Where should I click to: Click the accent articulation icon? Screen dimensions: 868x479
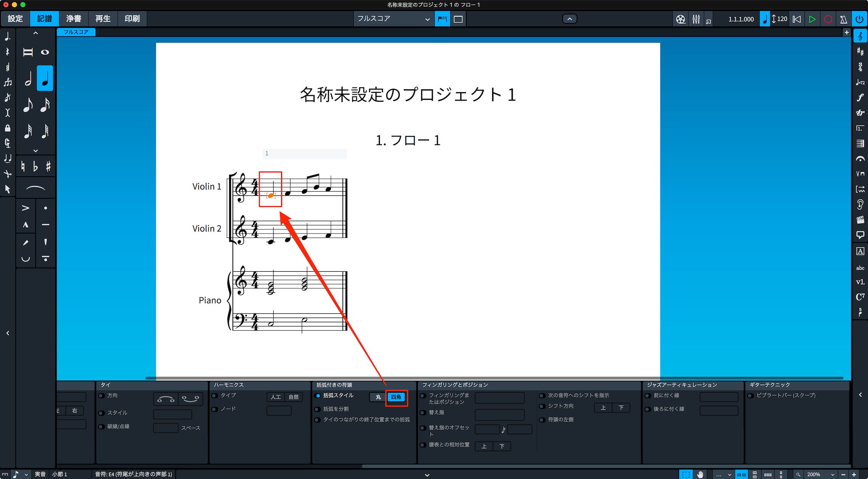25,208
